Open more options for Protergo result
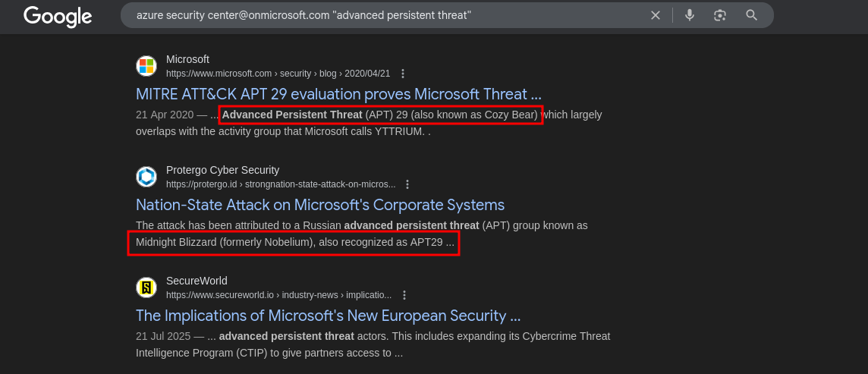The width and height of the screenshot is (868, 374). pyautogui.click(x=408, y=184)
